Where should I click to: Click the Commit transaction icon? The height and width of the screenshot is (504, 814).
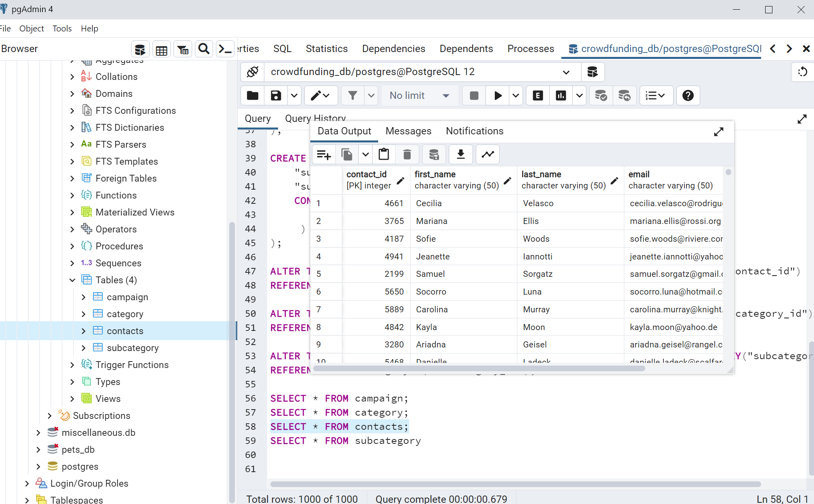click(601, 96)
